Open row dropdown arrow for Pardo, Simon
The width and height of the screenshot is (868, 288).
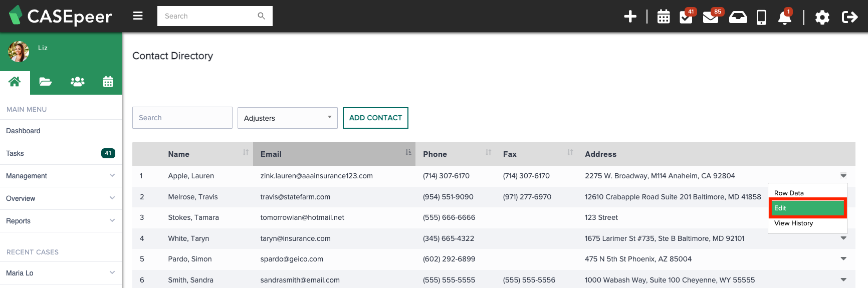pyautogui.click(x=843, y=259)
